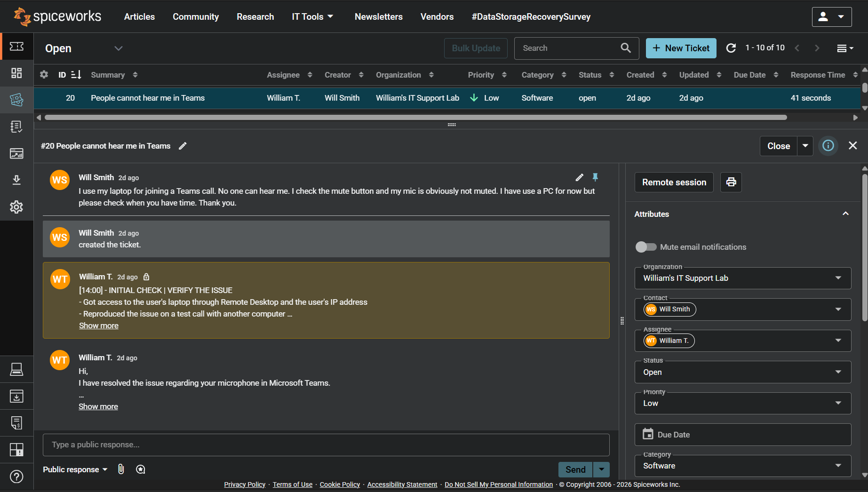Click the New Ticket button
Image resolution: width=868 pixels, height=492 pixels.
681,48
